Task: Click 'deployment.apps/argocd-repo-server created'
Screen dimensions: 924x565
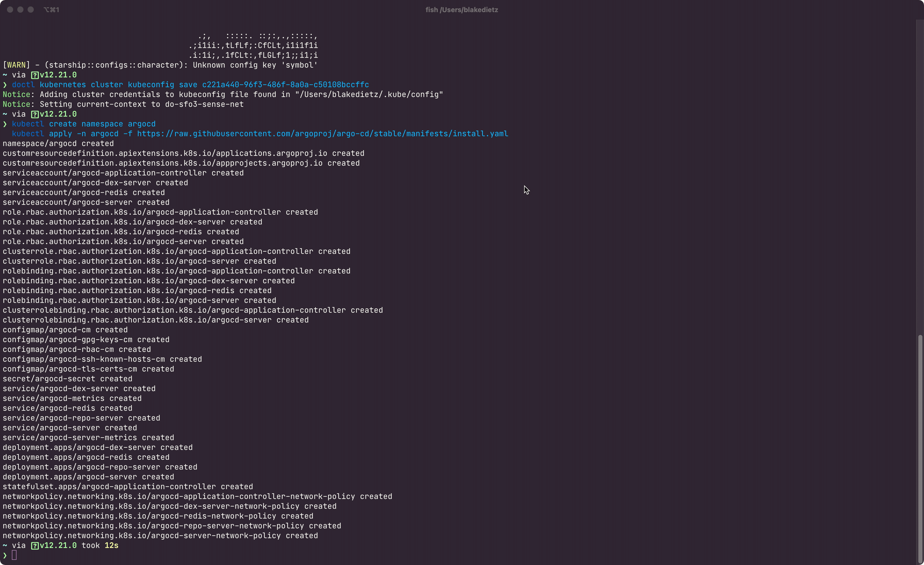Action: pyautogui.click(x=100, y=467)
